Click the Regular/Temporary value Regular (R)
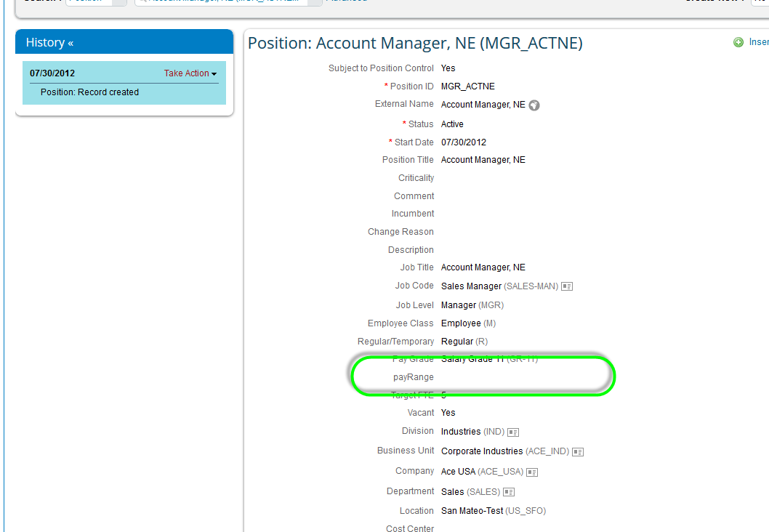Screen dimensions: 769x532 pyautogui.click(x=464, y=342)
